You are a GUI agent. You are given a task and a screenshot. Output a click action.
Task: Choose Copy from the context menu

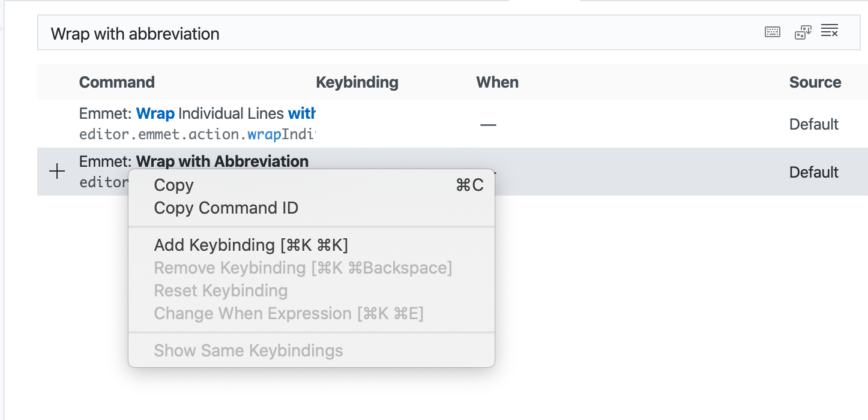(174, 185)
